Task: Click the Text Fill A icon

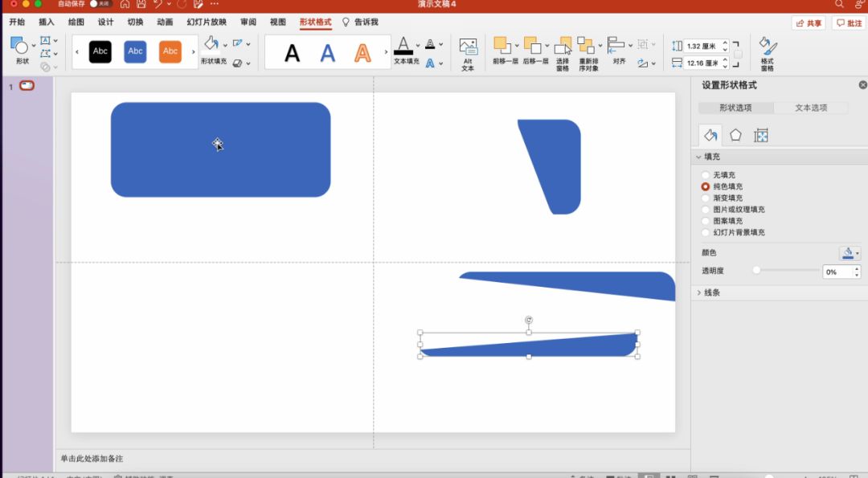Action: 403,46
